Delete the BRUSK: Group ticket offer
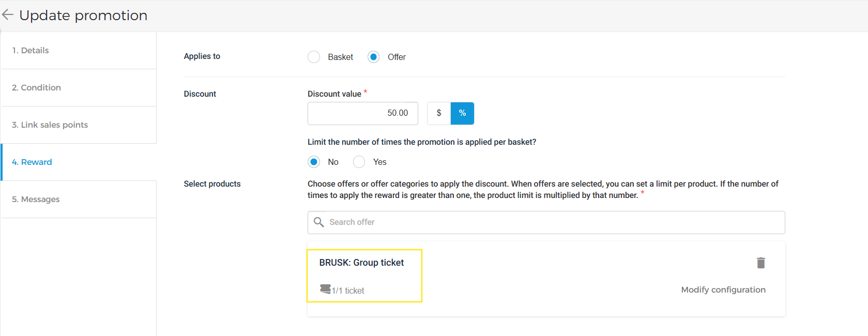Image resolution: width=868 pixels, height=336 pixels. (760, 263)
